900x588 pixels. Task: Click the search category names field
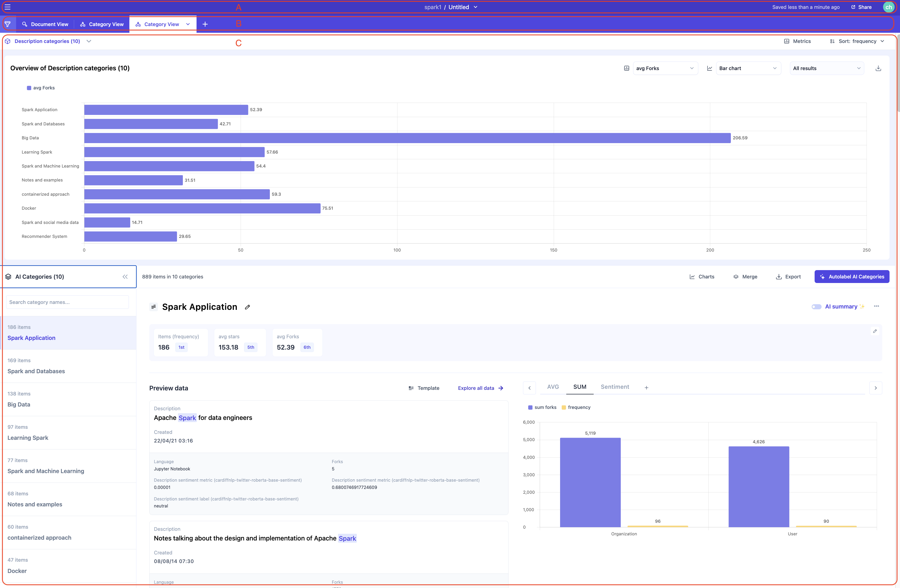(67, 302)
